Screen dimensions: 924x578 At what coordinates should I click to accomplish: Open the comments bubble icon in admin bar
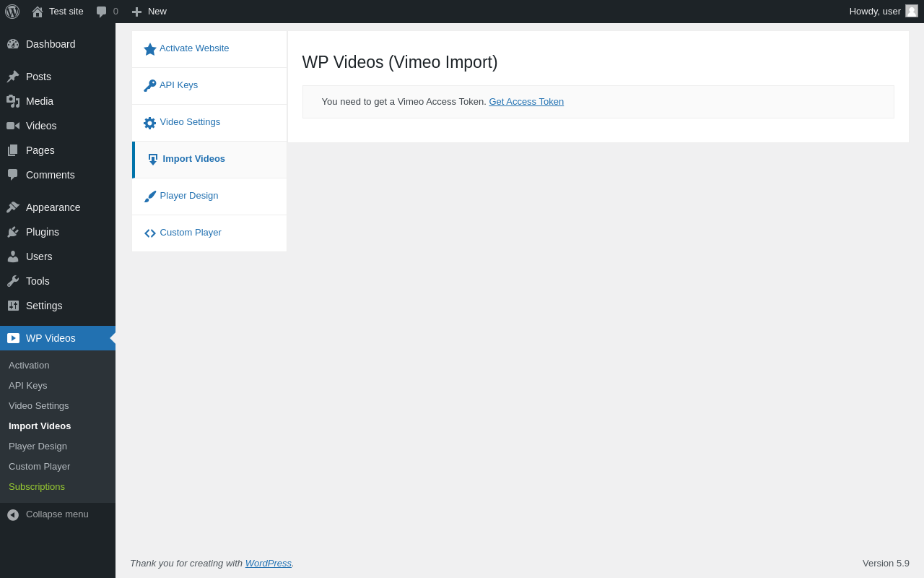102,12
